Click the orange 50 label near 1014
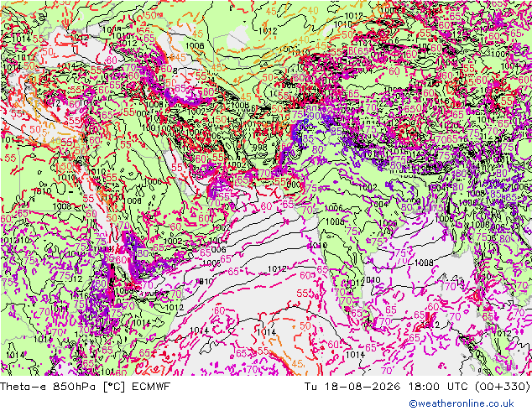This screenshot has width=532, height=411. tap(305, 326)
